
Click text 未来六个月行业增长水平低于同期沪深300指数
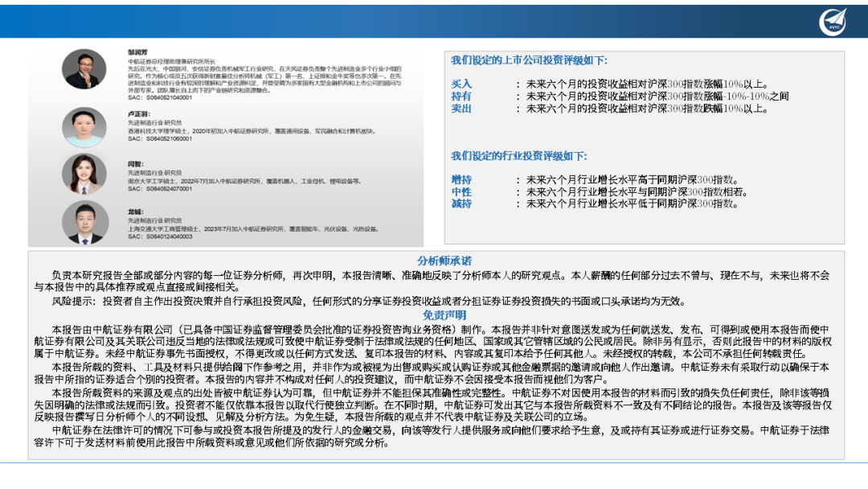coord(633,203)
